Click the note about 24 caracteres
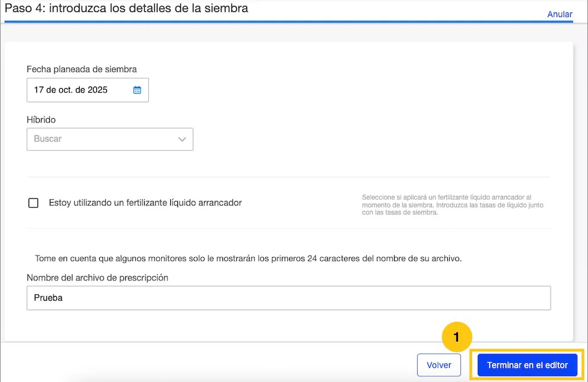The image size is (588, 382). pos(248,258)
